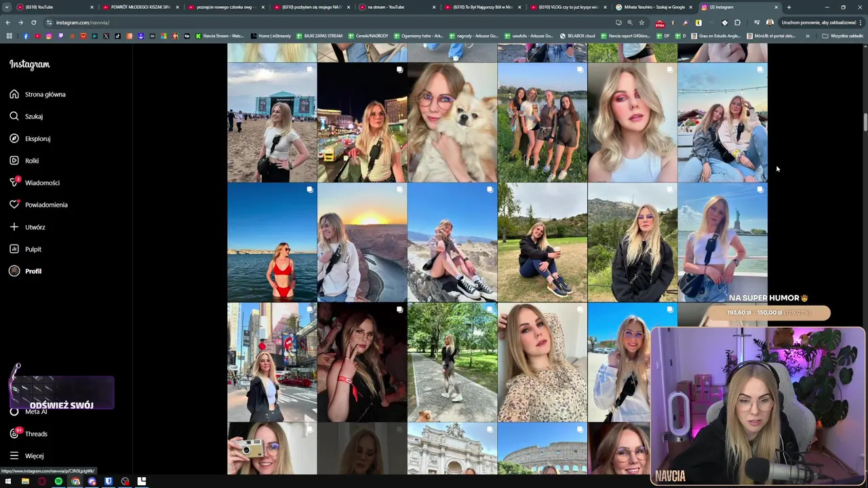This screenshot has width=868, height=488.
Task: Open park pathway photo post
Action: pyautogui.click(x=452, y=362)
